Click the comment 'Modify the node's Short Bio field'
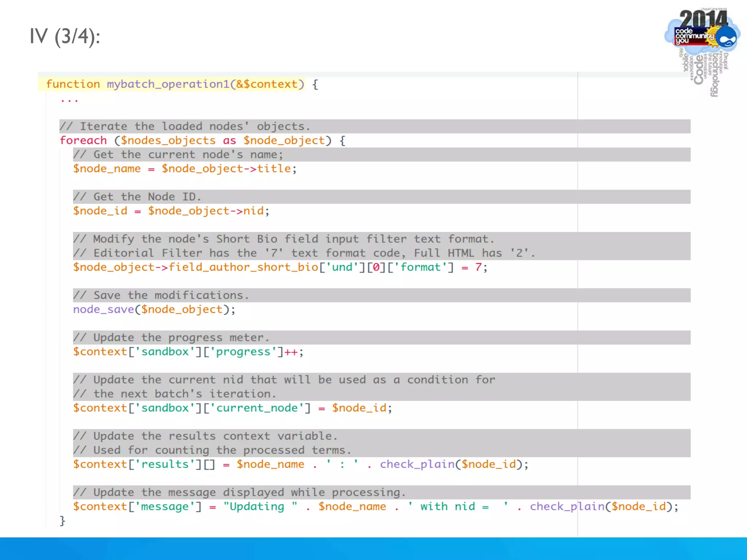 pyautogui.click(x=284, y=239)
